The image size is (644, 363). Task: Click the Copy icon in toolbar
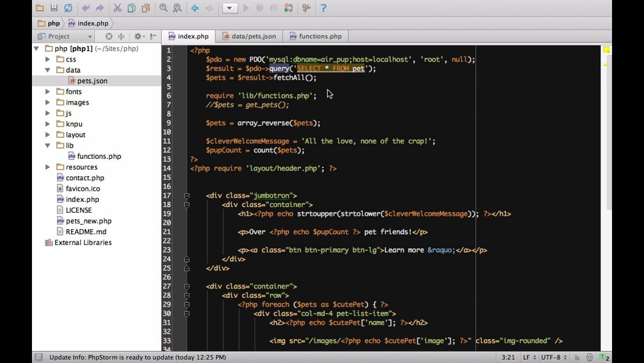point(131,8)
